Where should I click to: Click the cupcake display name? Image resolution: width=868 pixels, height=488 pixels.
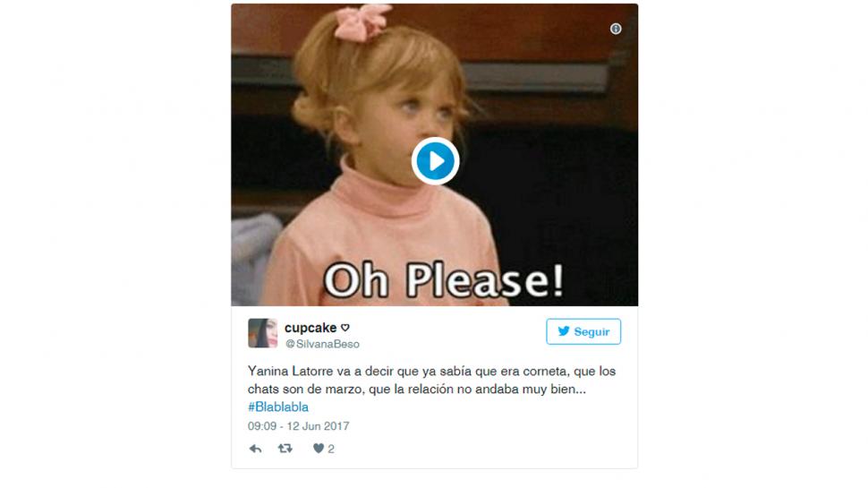(x=311, y=328)
